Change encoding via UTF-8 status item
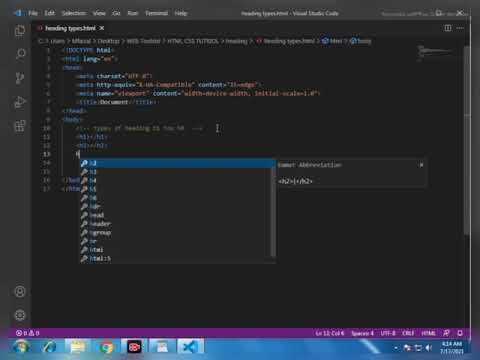 [x=388, y=333]
